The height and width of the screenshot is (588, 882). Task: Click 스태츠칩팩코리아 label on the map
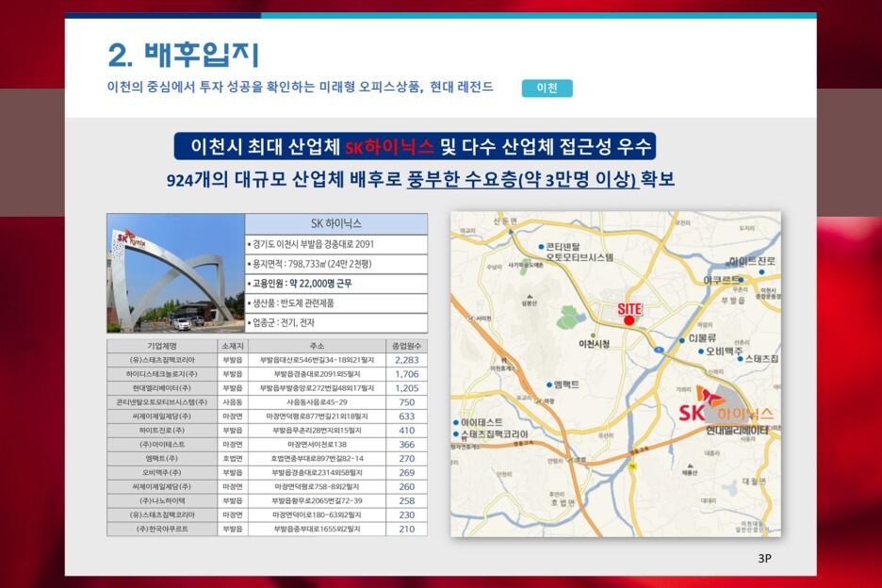coord(495,434)
